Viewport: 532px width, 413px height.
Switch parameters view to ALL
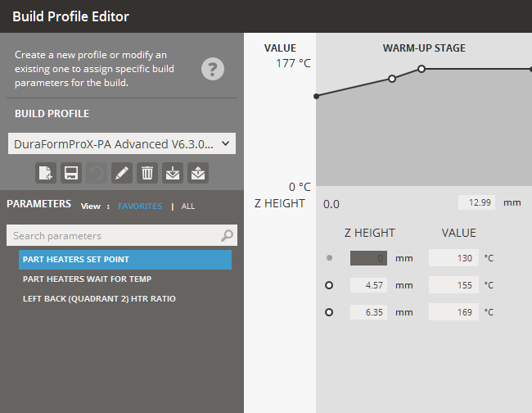coord(188,206)
